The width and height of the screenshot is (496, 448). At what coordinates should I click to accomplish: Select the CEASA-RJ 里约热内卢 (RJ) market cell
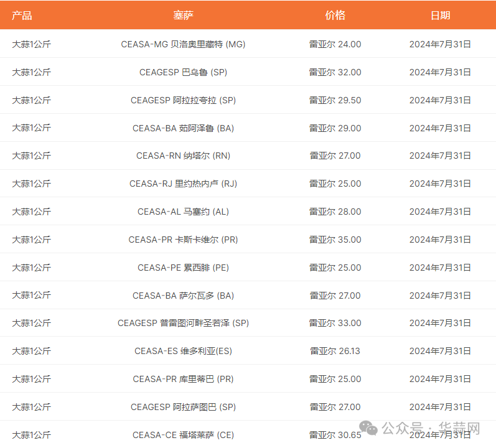(183, 184)
